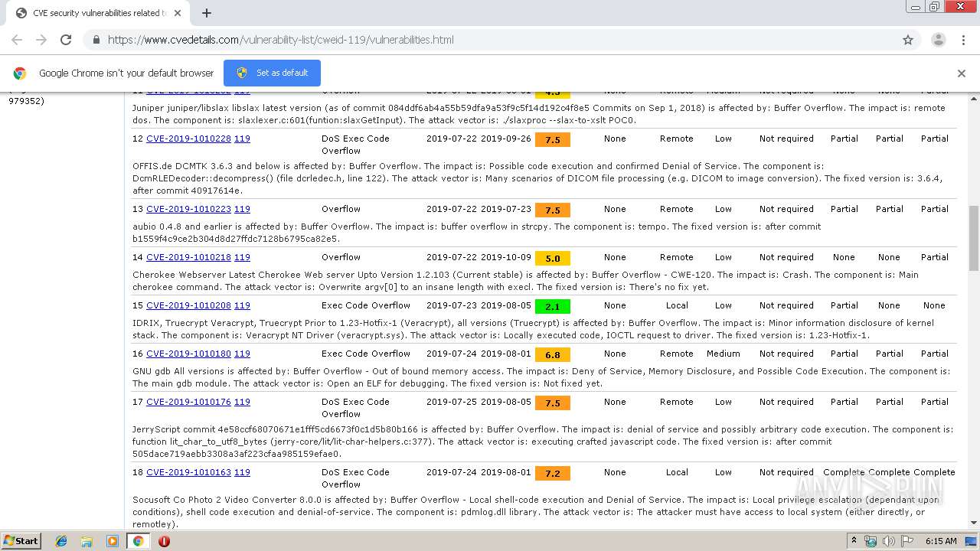Open media player icon in taskbar
This screenshot has height=551, width=980.
click(x=113, y=541)
